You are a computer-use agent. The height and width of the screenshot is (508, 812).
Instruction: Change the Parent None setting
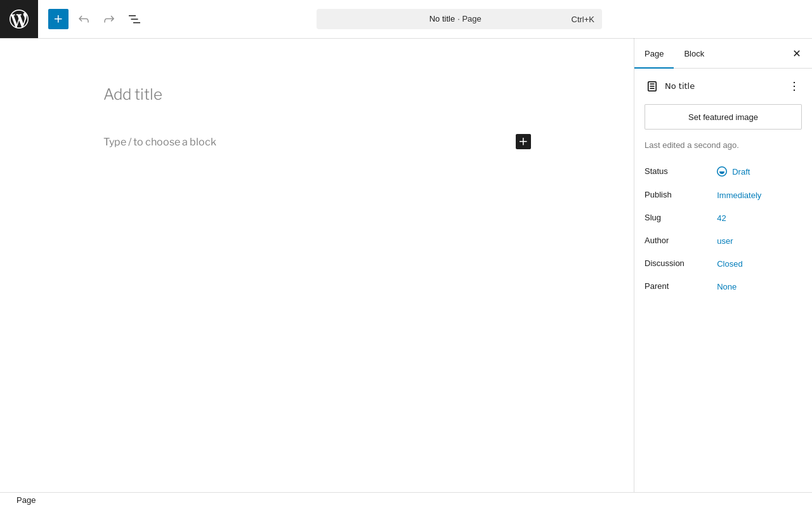727,287
